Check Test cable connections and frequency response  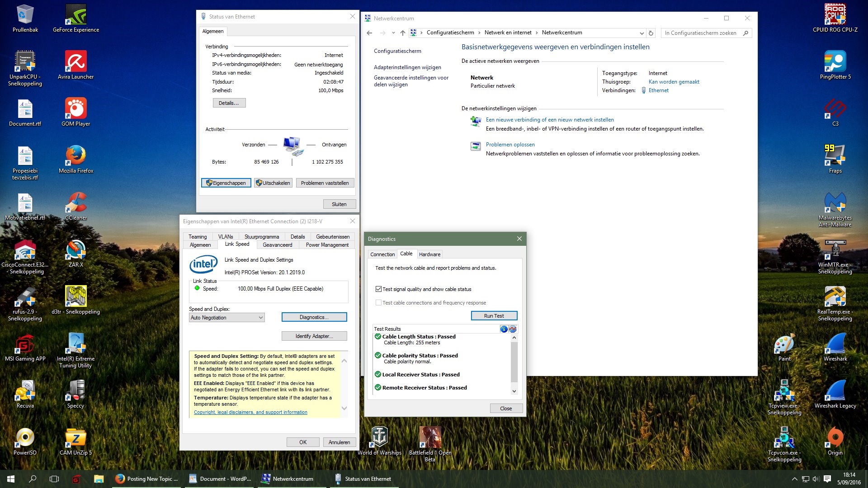tap(379, 303)
